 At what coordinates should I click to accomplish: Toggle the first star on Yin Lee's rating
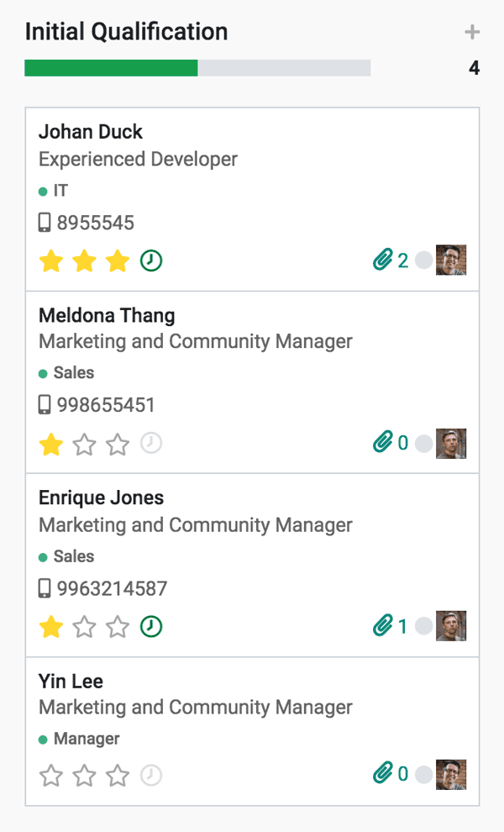[50, 776]
